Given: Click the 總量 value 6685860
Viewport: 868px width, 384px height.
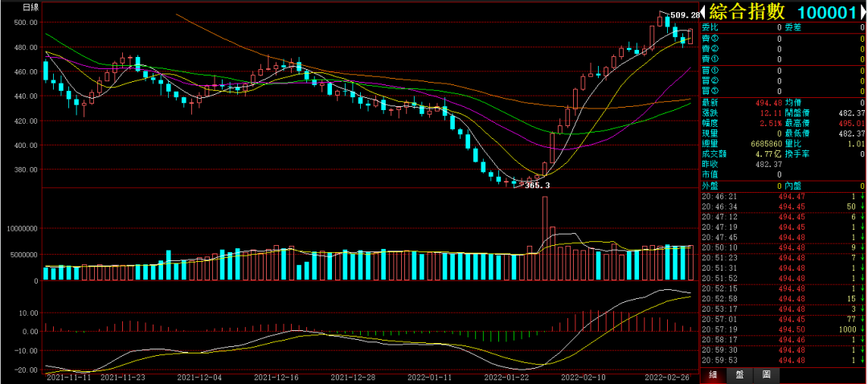Looking at the screenshot, I should [766, 143].
